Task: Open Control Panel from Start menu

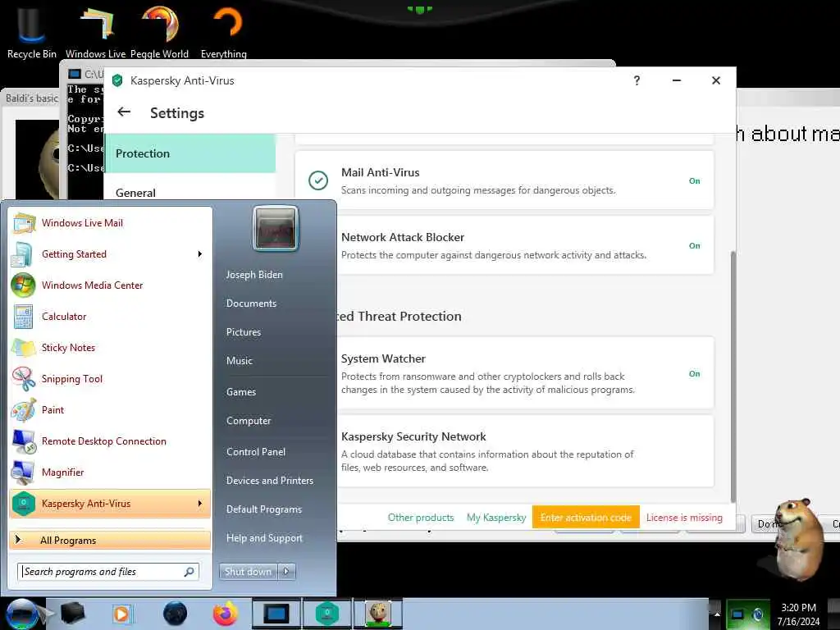Action: point(256,452)
